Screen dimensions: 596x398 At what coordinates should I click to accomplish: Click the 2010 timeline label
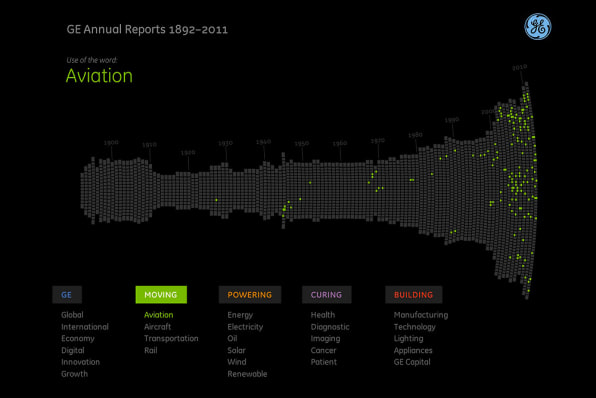coord(519,67)
